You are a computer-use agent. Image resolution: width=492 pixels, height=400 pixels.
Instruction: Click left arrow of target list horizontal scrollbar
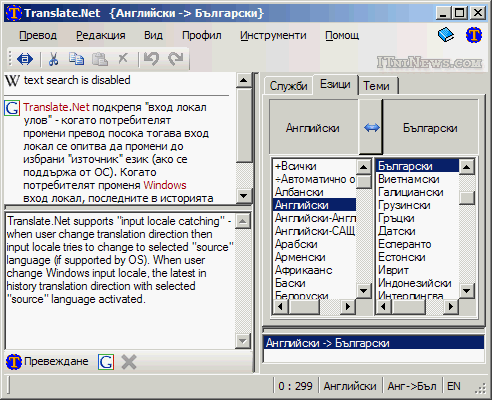click(384, 306)
